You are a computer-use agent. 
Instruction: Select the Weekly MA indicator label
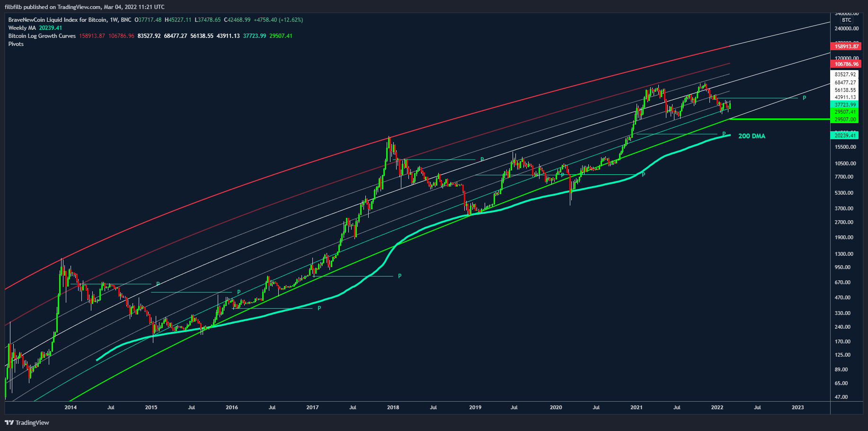click(x=22, y=28)
